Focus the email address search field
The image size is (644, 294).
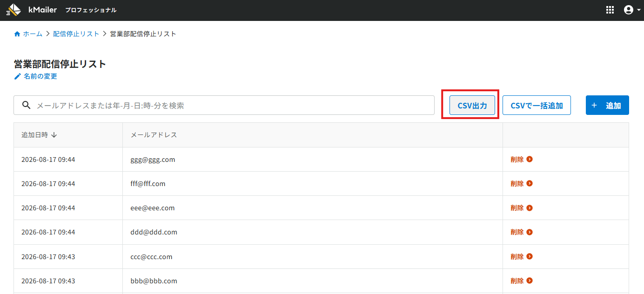click(x=224, y=105)
